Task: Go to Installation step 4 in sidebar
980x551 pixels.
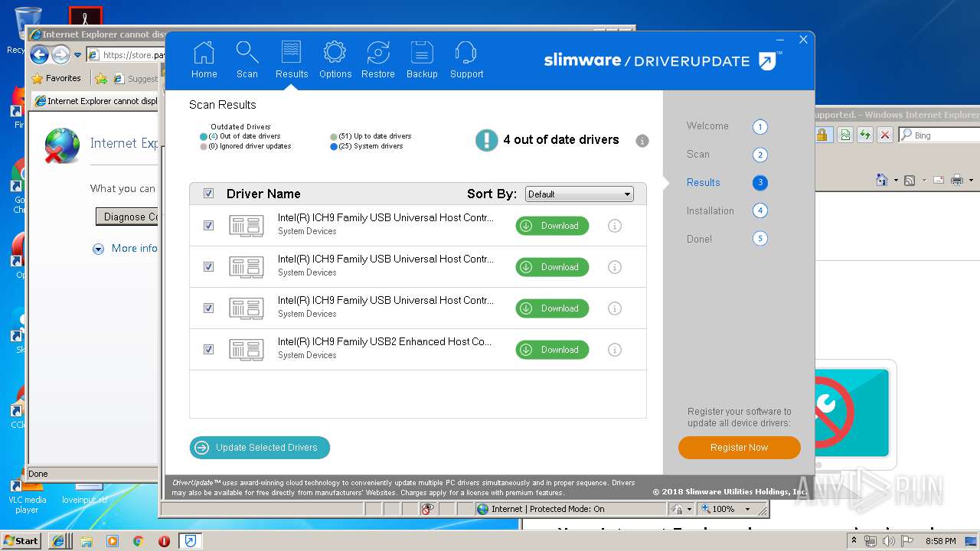Action: click(726, 210)
